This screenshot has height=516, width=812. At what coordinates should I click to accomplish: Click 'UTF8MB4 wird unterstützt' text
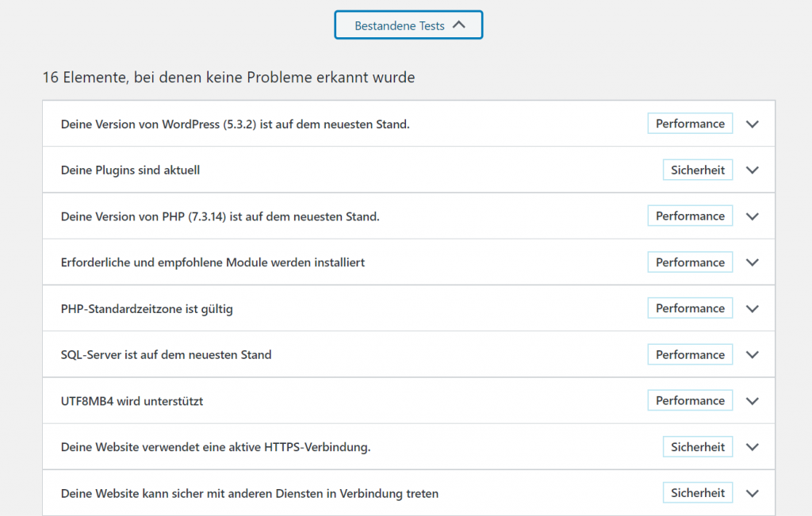click(x=132, y=401)
